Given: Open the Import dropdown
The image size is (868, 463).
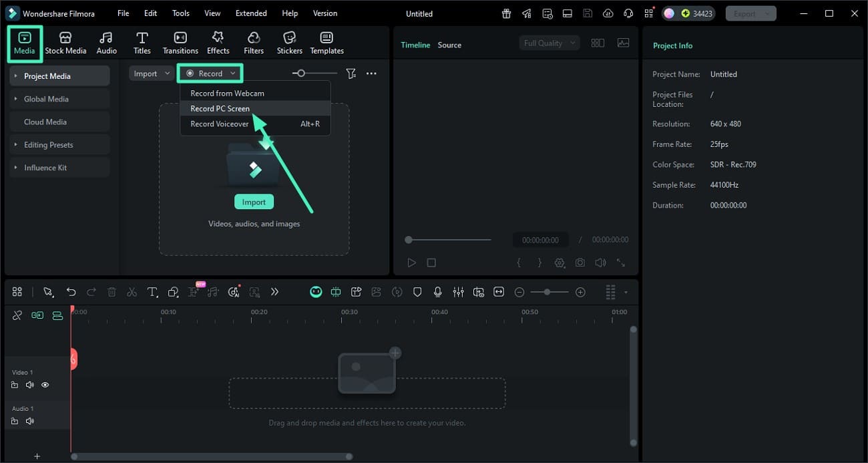Looking at the screenshot, I should pos(152,73).
